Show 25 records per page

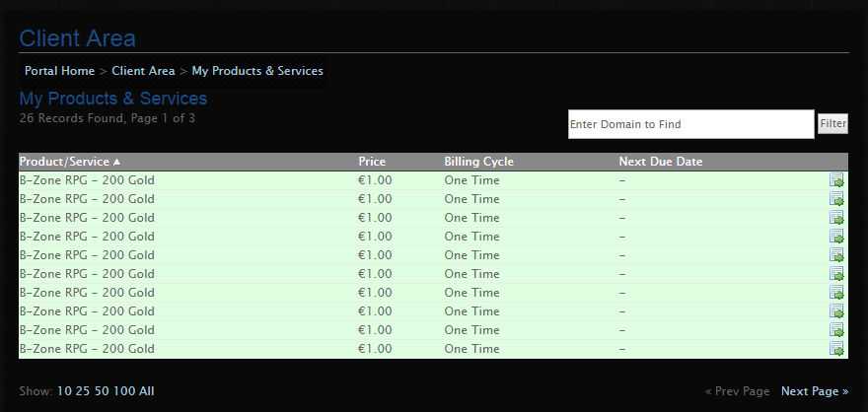pyautogui.click(x=83, y=391)
